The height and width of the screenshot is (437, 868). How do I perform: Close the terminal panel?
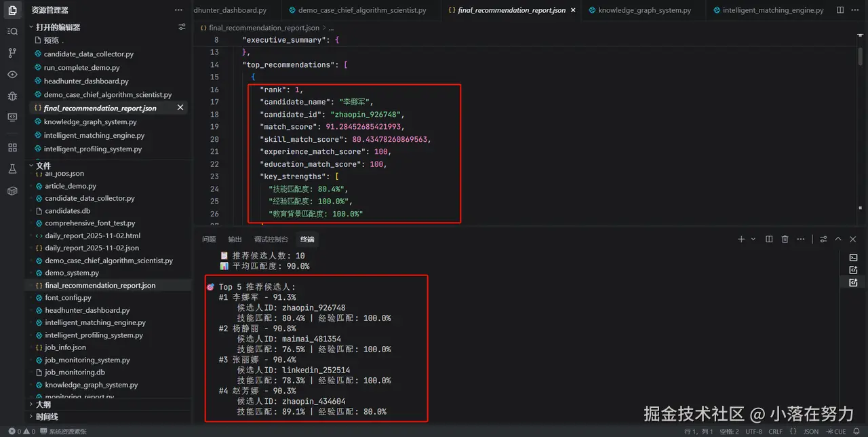click(x=854, y=239)
